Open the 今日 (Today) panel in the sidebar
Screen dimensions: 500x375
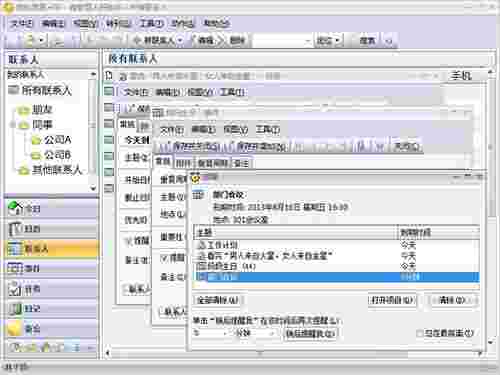click(51, 209)
